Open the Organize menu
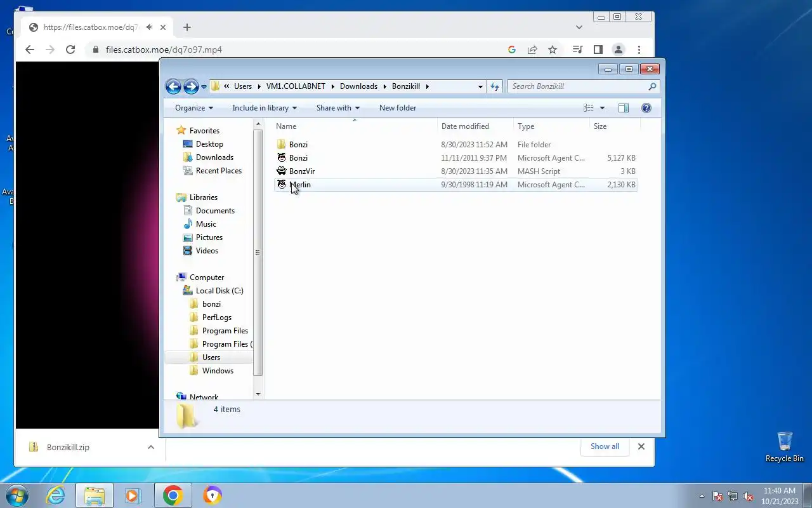Screen dimensions: 812x508 click(x=194, y=108)
